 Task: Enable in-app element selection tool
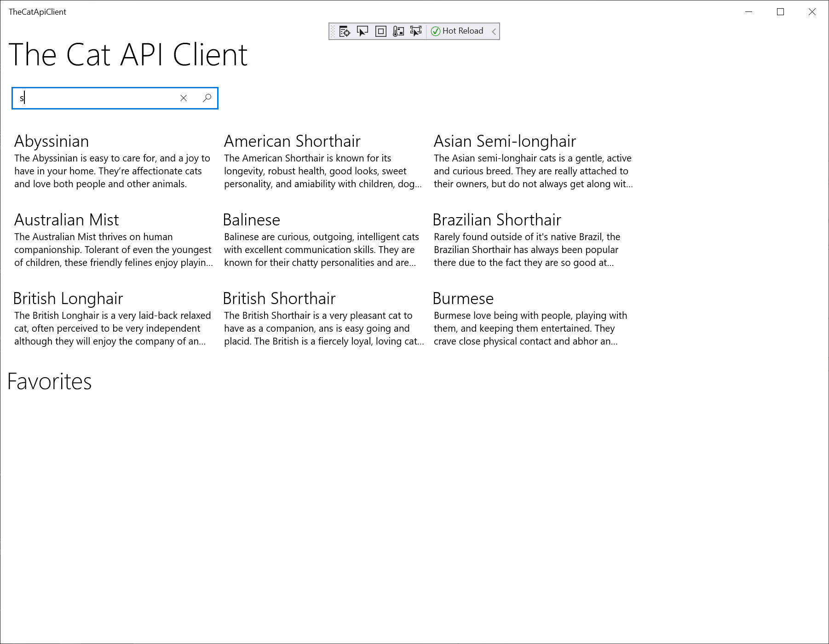[x=363, y=31]
